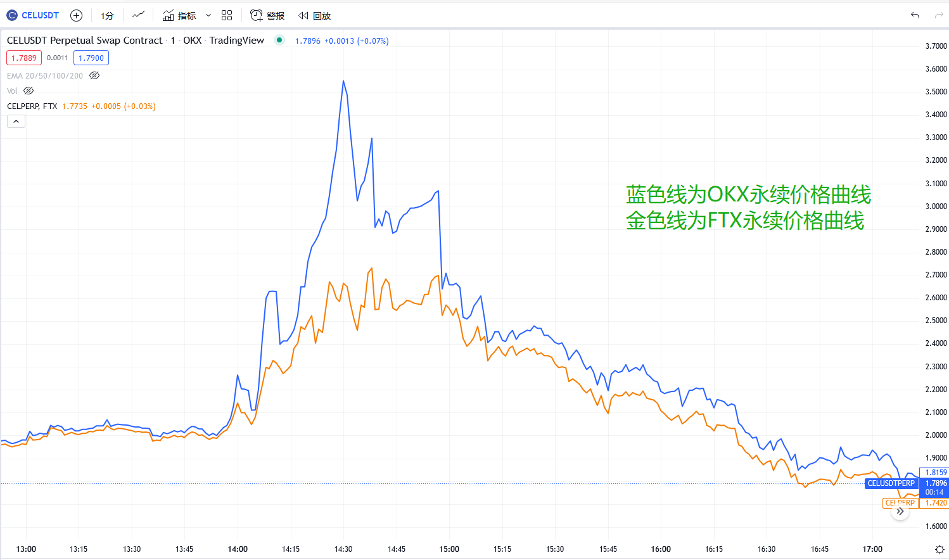Click the undo arrow at top right

click(x=915, y=15)
